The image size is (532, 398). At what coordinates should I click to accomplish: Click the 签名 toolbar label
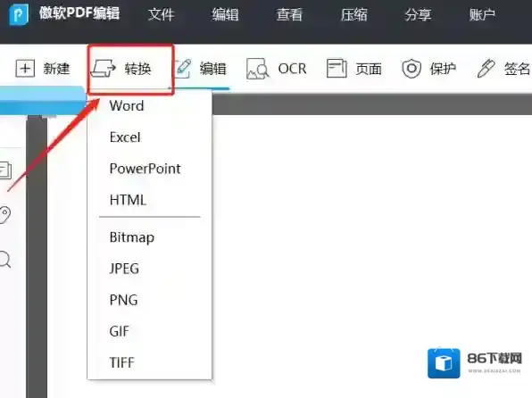pos(518,69)
